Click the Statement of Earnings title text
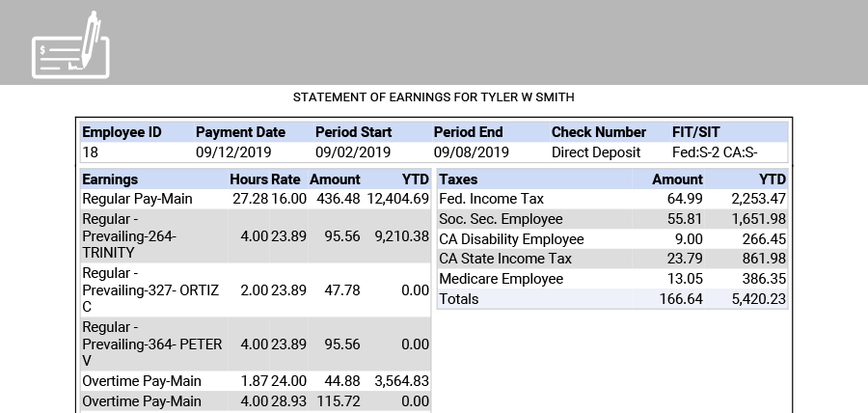Viewport: 868px width, 413px height. (433, 97)
